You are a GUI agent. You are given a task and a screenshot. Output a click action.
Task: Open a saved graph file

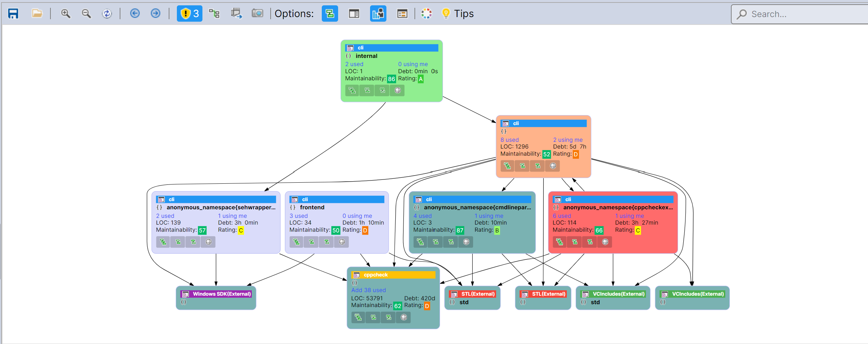tap(37, 13)
